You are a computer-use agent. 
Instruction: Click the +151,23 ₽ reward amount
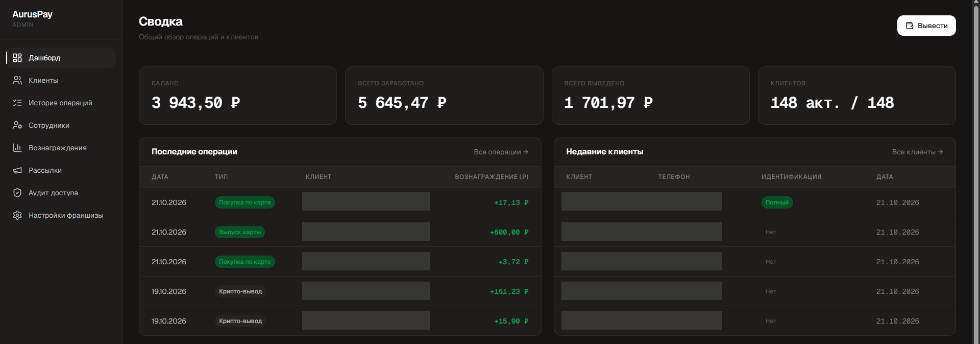click(509, 291)
